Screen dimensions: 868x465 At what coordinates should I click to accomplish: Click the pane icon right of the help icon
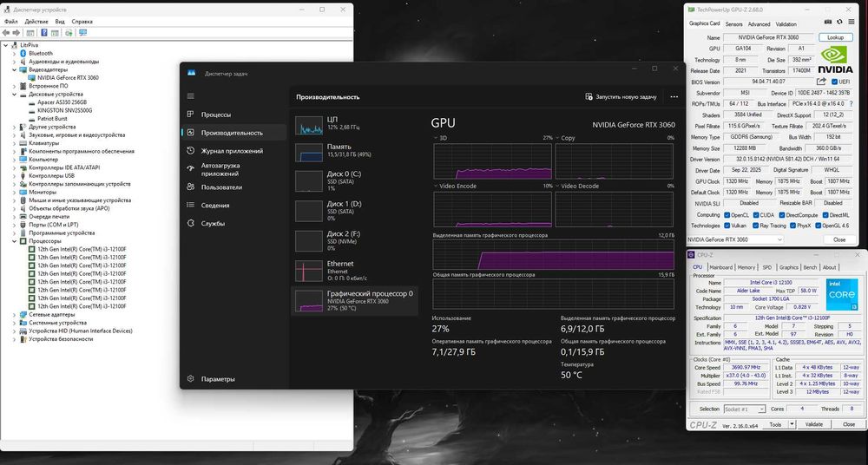tap(55, 33)
